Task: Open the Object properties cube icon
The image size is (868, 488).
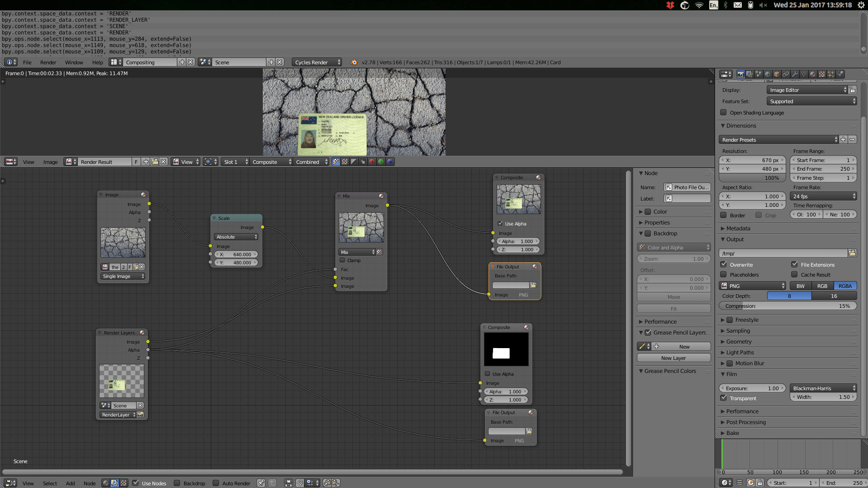Action: coord(777,74)
